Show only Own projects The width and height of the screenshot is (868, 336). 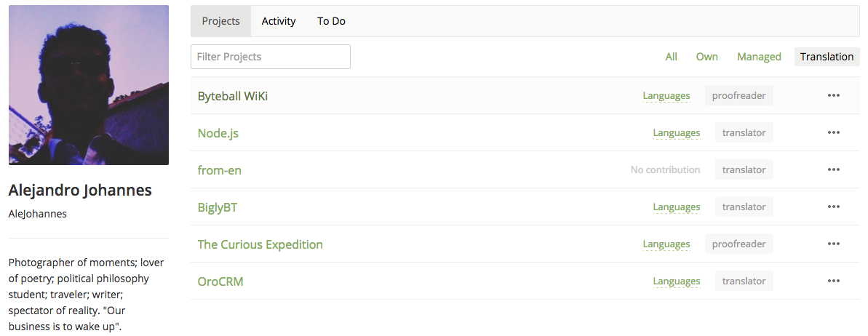pos(706,57)
